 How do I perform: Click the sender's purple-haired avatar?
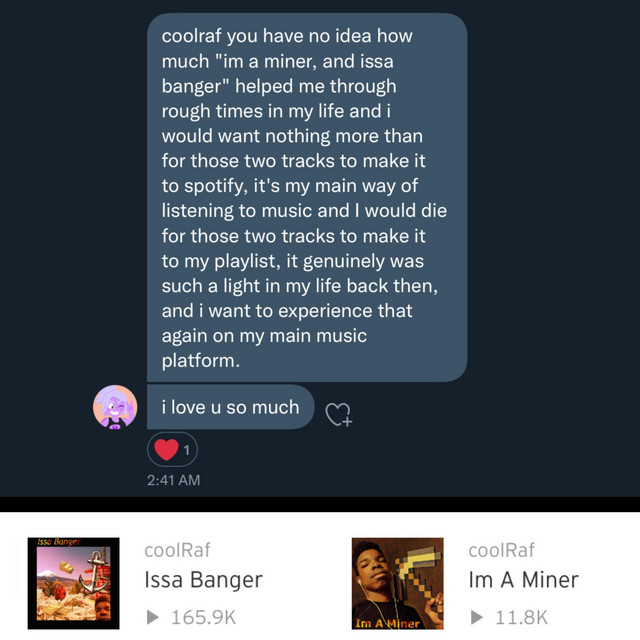coord(114,407)
